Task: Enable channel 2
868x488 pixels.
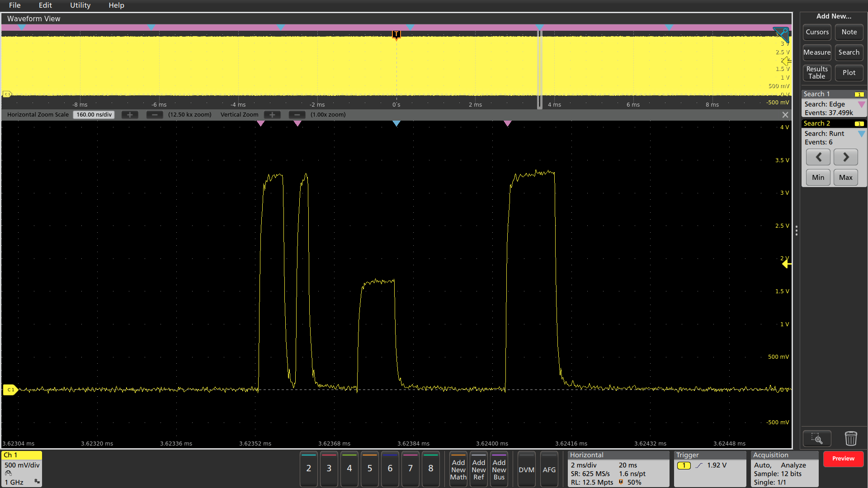Action: pos(309,469)
